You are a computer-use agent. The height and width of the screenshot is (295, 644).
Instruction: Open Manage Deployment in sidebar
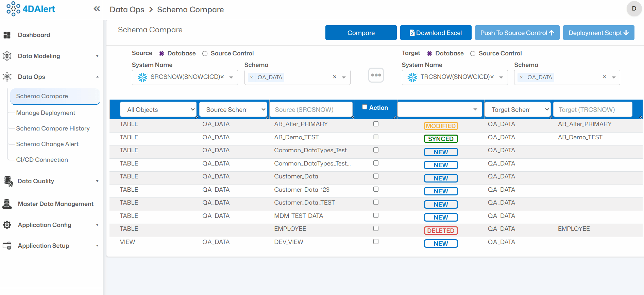pyautogui.click(x=46, y=113)
